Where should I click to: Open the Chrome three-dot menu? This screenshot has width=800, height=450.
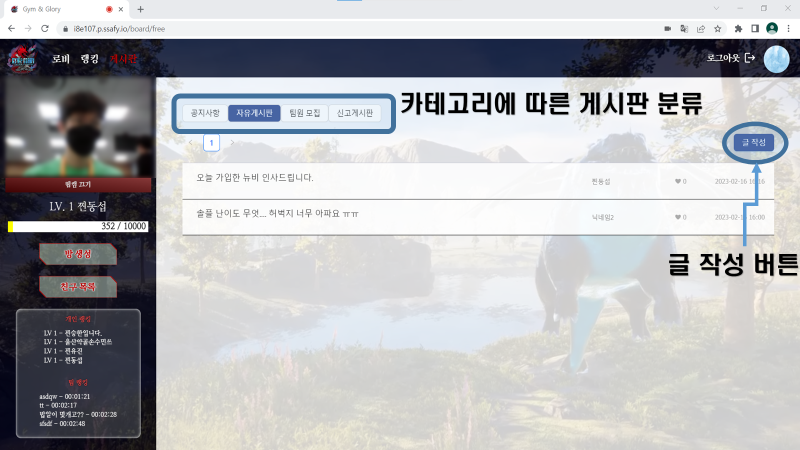point(788,29)
